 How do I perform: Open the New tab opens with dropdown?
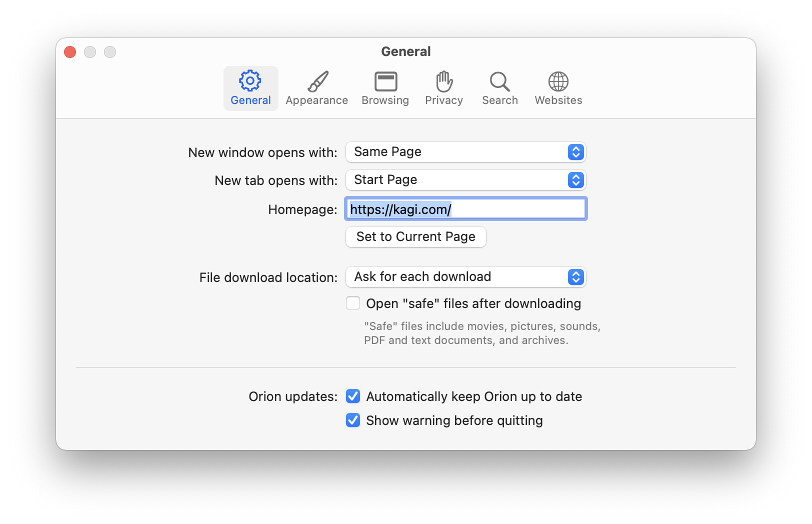(465, 180)
